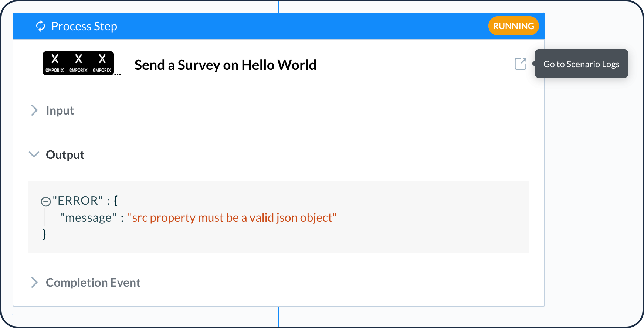644x328 pixels.
Task: Click the Completion Event label
Action: [x=93, y=283]
